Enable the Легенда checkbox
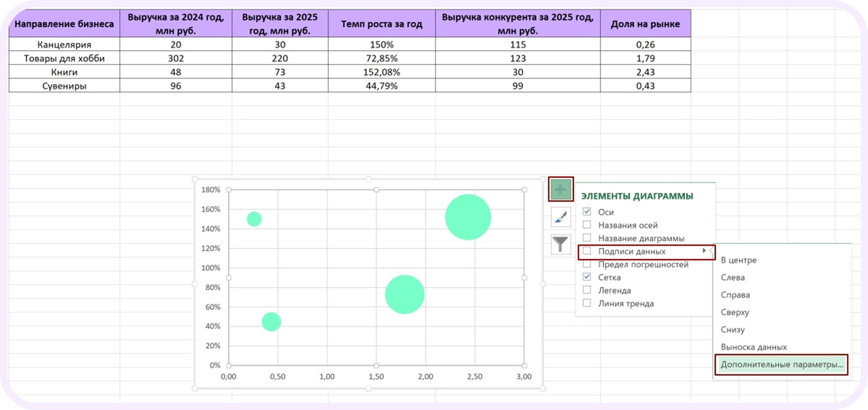 click(587, 290)
